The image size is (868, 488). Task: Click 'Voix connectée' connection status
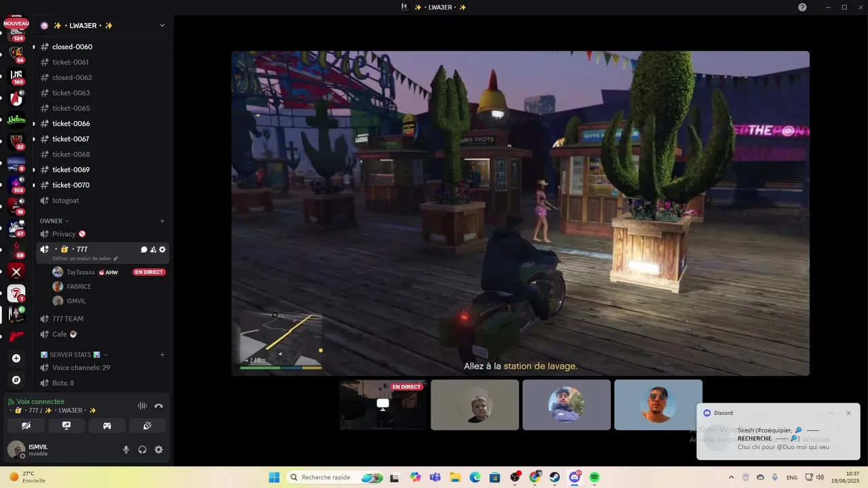tap(41, 401)
